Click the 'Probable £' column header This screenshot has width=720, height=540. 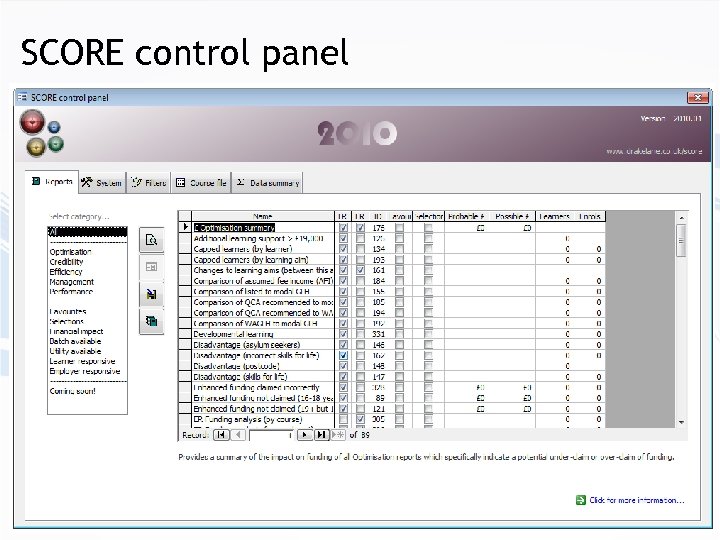(466, 216)
